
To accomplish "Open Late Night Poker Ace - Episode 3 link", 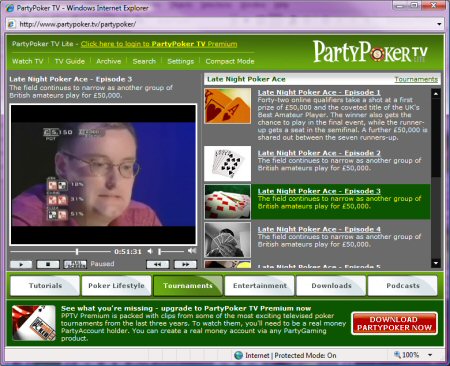I will point(319,191).
